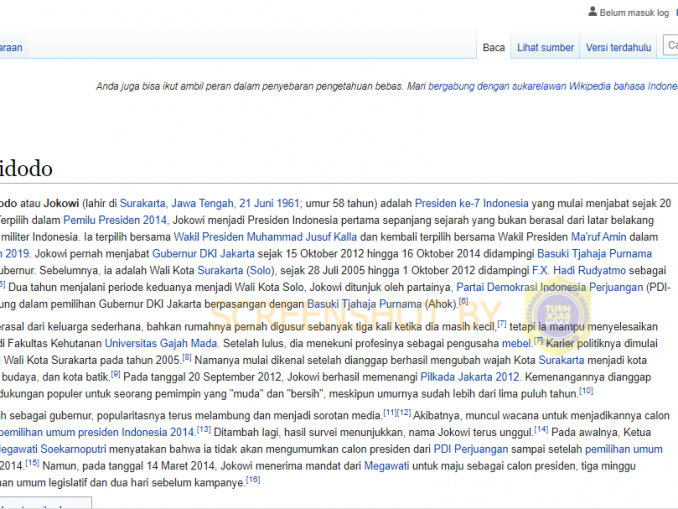Image resolution: width=678 pixels, height=509 pixels.
Task: Switch to the Baca tab
Action: pos(494,47)
